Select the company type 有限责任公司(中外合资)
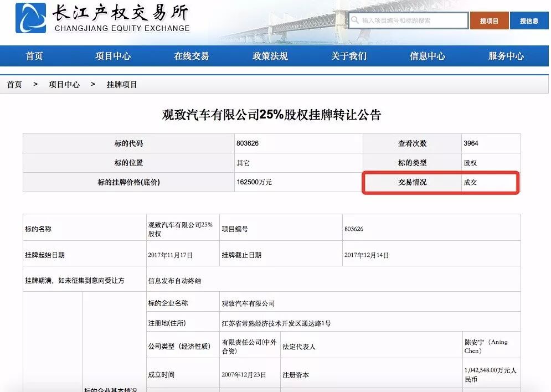 tap(249, 347)
